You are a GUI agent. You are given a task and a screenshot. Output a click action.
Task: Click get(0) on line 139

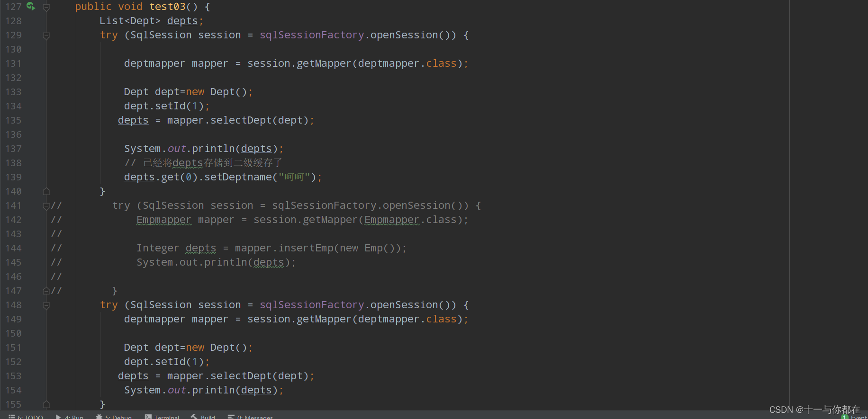point(180,177)
